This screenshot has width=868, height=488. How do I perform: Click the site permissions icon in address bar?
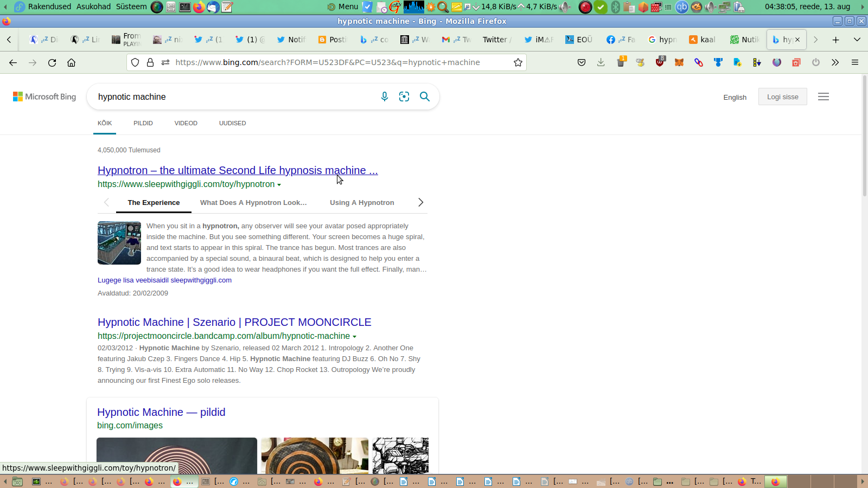pos(165,62)
